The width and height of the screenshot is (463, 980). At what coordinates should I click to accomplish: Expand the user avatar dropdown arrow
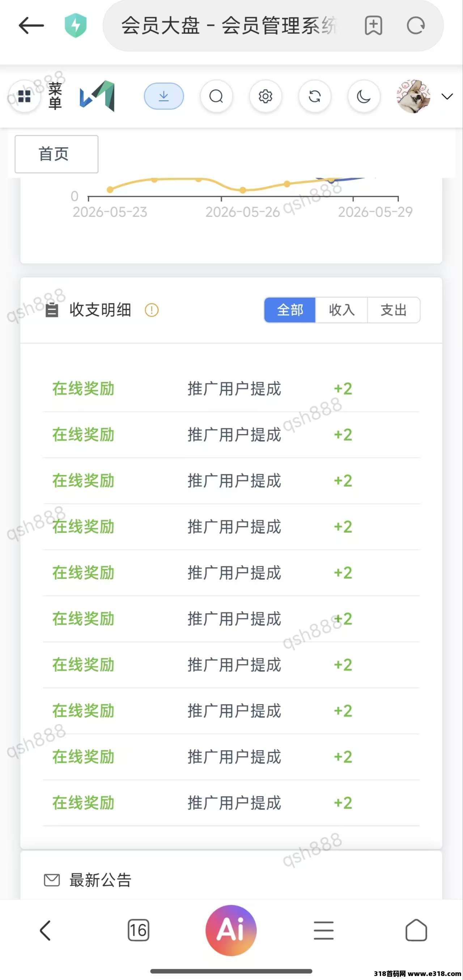tap(447, 96)
